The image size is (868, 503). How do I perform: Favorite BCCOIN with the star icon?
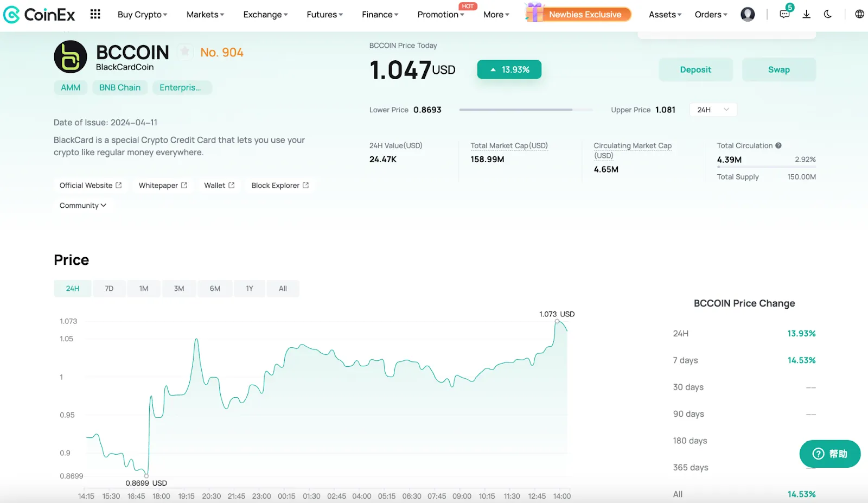pos(185,52)
